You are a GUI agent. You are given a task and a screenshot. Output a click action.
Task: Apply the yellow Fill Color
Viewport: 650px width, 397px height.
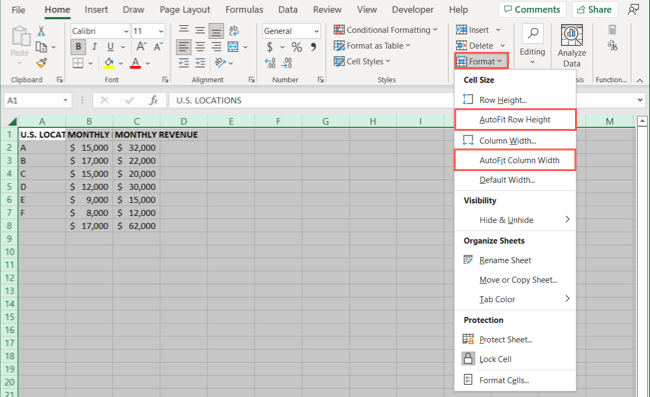[x=109, y=63]
